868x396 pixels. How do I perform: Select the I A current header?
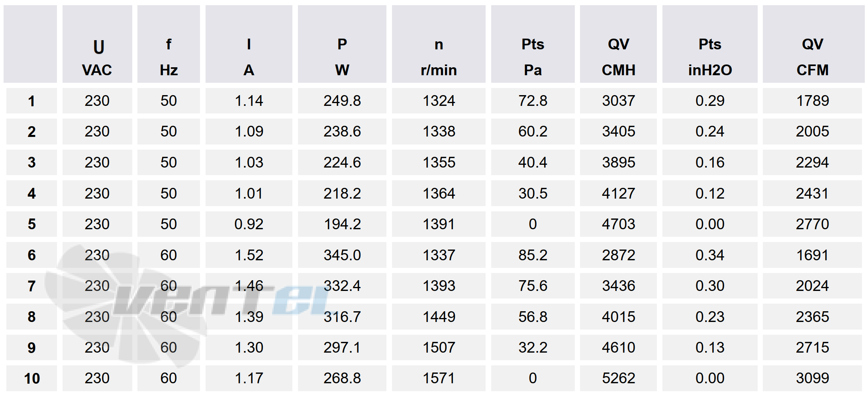click(249, 58)
